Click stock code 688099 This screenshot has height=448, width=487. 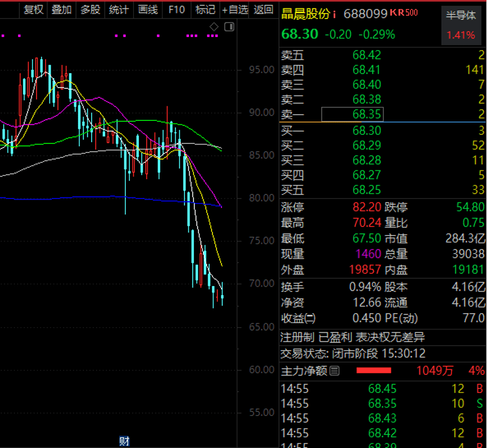point(366,14)
